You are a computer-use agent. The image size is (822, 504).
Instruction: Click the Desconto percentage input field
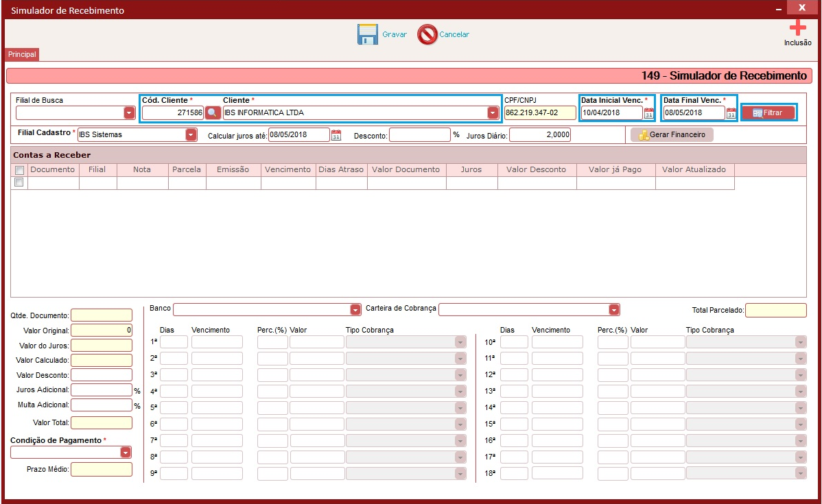tap(419, 135)
